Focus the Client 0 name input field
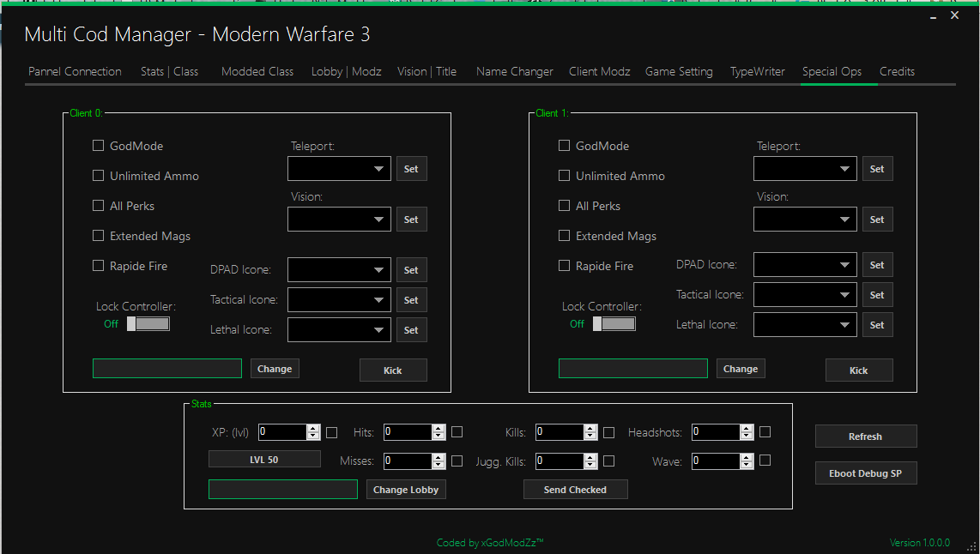The width and height of the screenshot is (980, 554). point(166,369)
